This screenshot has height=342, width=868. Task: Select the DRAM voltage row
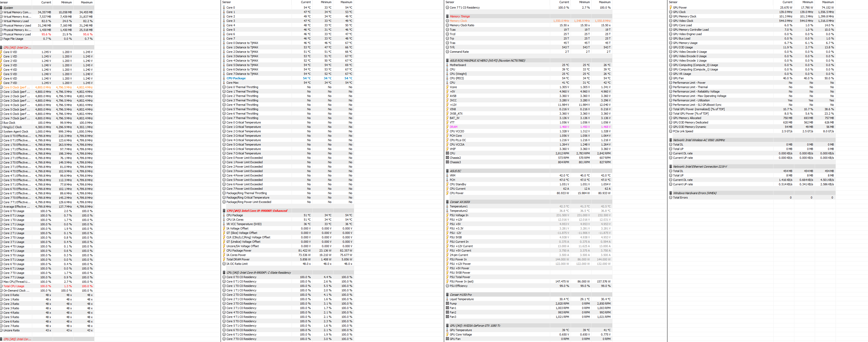pos(453,127)
